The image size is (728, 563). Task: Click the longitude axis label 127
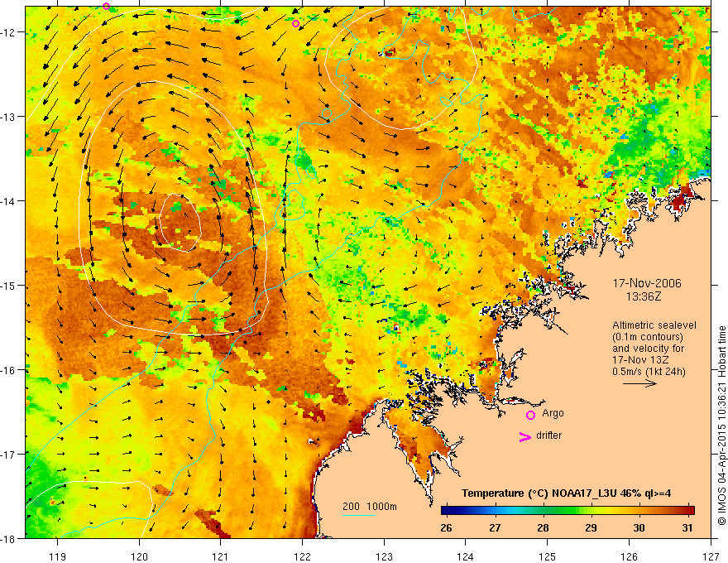(711, 557)
